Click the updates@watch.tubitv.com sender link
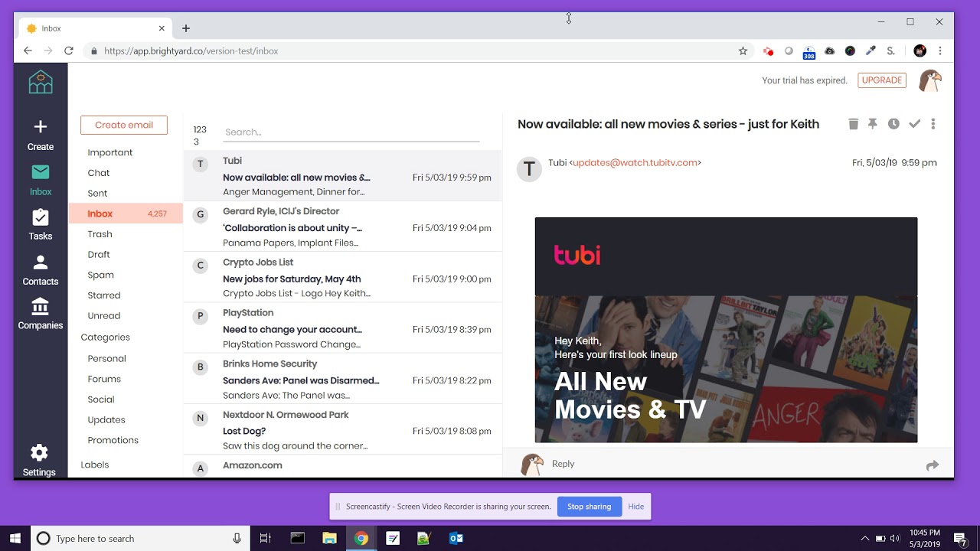980x551 pixels. (635, 162)
